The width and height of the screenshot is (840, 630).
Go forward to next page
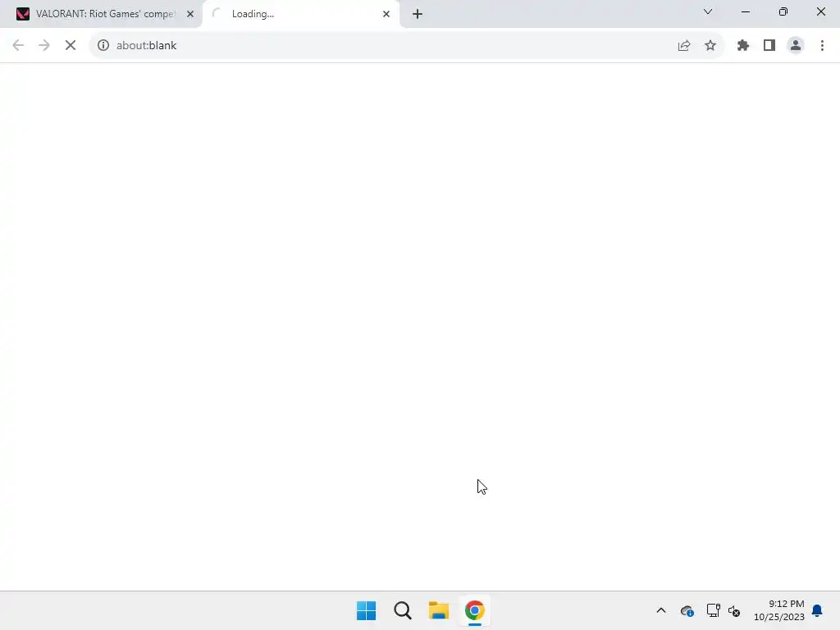pyautogui.click(x=44, y=46)
